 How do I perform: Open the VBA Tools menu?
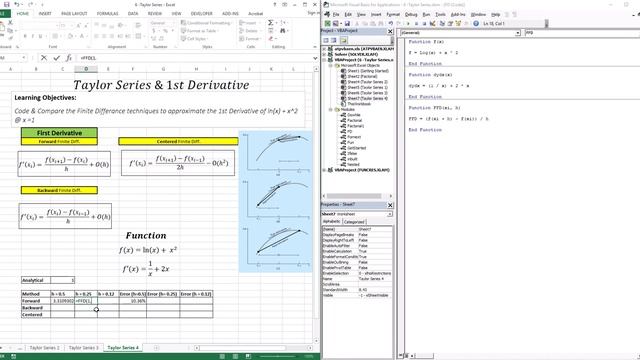(x=440, y=15)
